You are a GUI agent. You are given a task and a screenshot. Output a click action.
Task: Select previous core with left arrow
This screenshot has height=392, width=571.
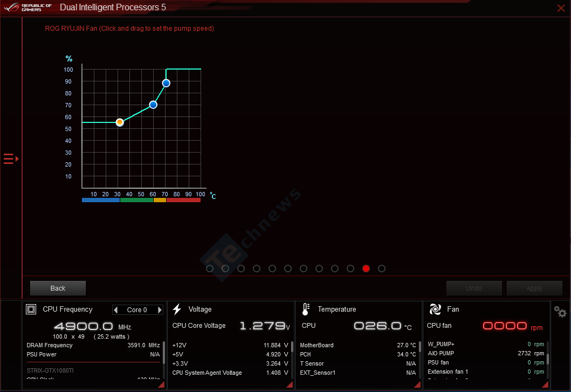tap(116, 310)
